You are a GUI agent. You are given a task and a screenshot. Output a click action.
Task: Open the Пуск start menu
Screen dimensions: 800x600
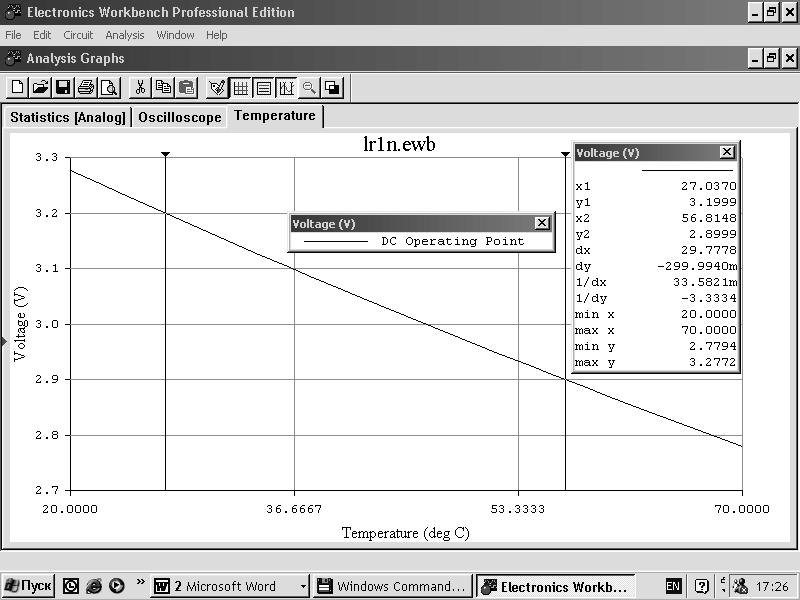[x=28, y=586]
